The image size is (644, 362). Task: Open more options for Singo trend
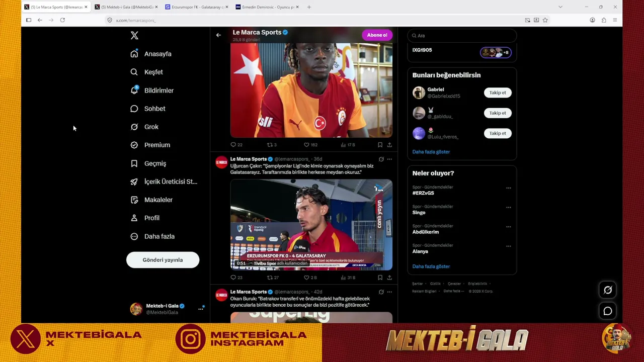[509, 207]
